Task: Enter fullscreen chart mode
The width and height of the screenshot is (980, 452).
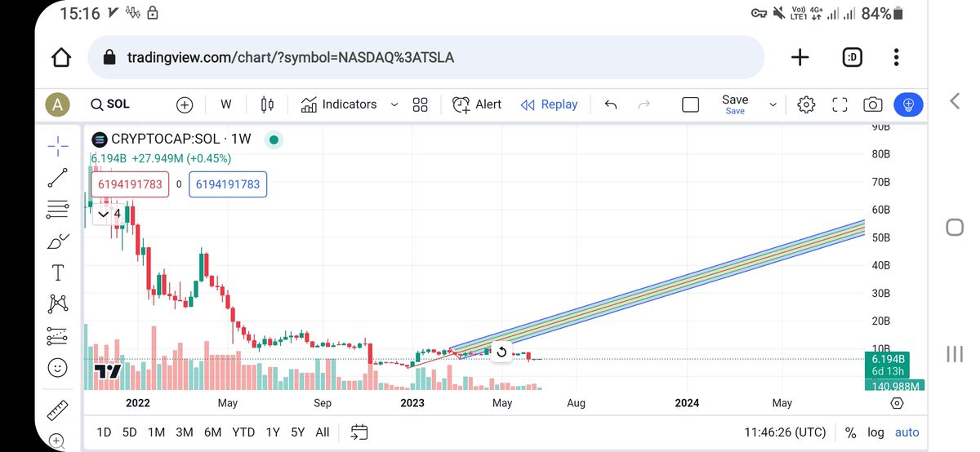Action: [840, 104]
